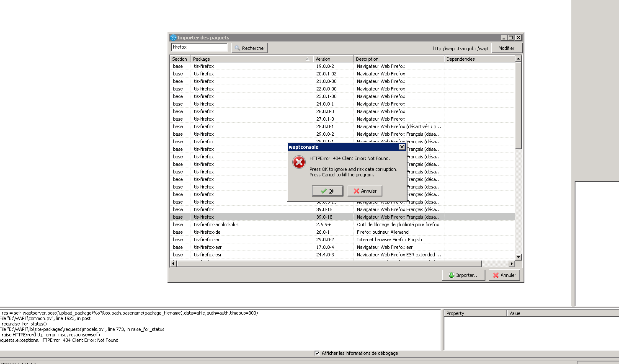Select the tis-firefox row with version 19.0.0-2
The height and width of the screenshot is (364, 619).
pyautogui.click(x=343, y=66)
